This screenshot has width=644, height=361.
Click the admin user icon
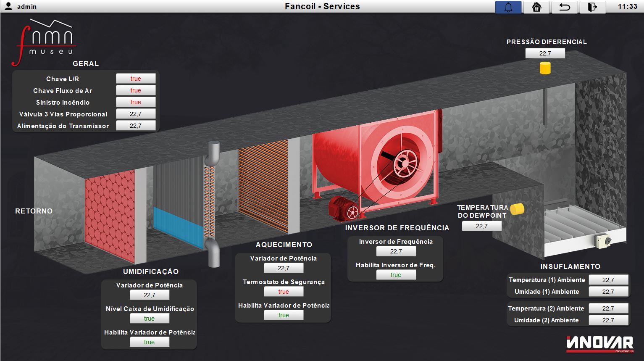[x=8, y=6]
